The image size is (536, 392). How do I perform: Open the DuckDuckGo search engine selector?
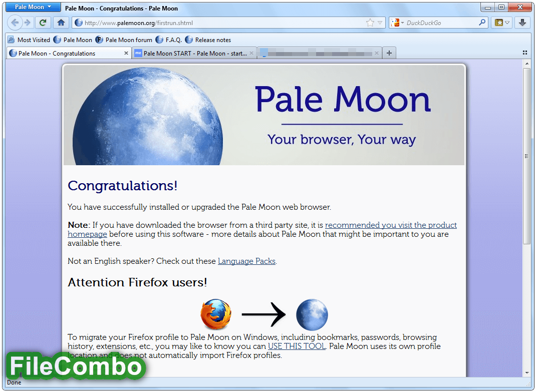coord(397,23)
